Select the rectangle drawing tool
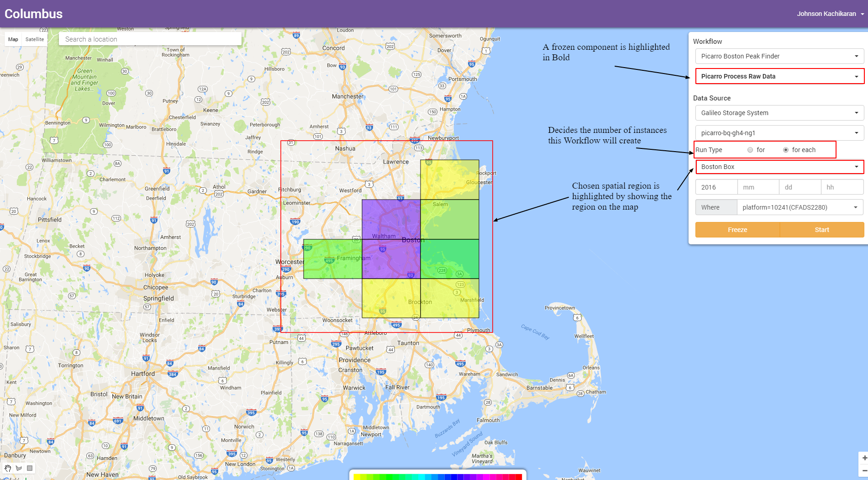The image size is (868, 480). click(30, 468)
